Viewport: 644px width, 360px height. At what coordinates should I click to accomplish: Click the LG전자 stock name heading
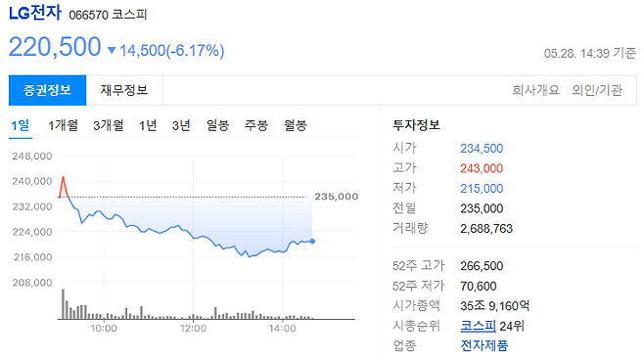point(35,13)
